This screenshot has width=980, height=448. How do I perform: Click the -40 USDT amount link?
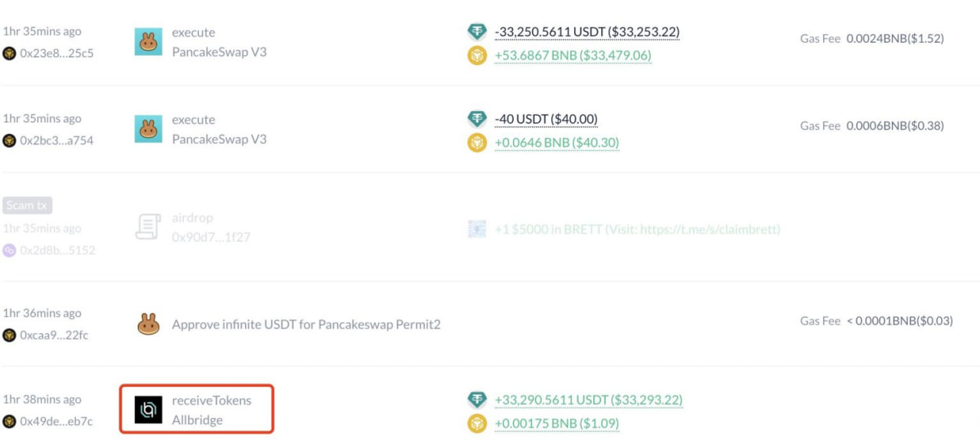coord(546,119)
